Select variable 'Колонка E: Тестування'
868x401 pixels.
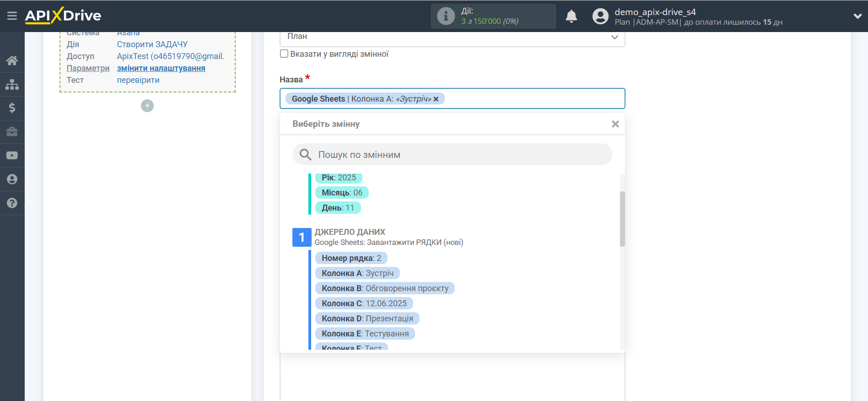[365, 334]
